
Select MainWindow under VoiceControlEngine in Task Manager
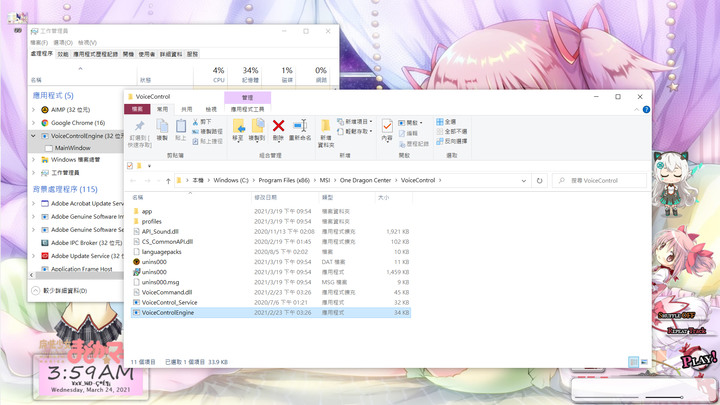pyautogui.click(x=73, y=148)
